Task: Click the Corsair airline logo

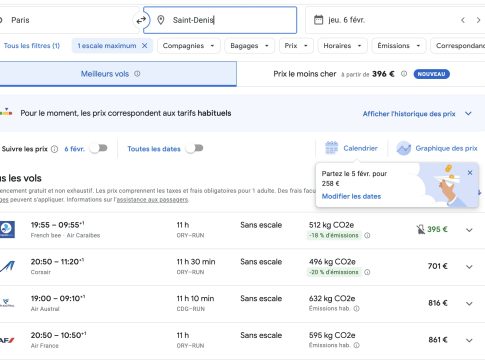Action: click(7, 266)
